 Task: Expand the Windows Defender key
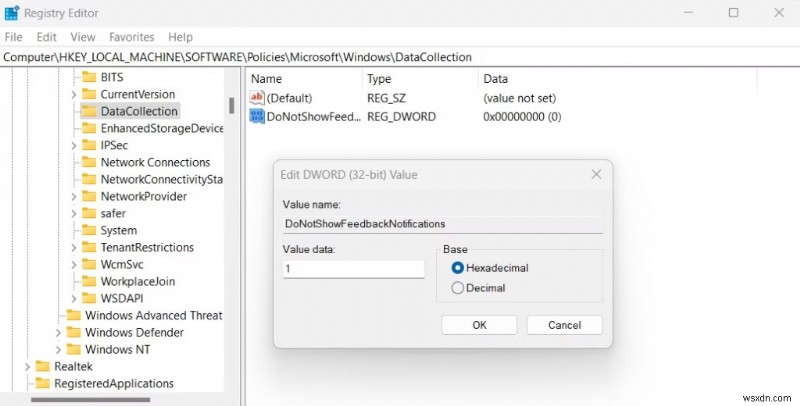click(58, 333)
